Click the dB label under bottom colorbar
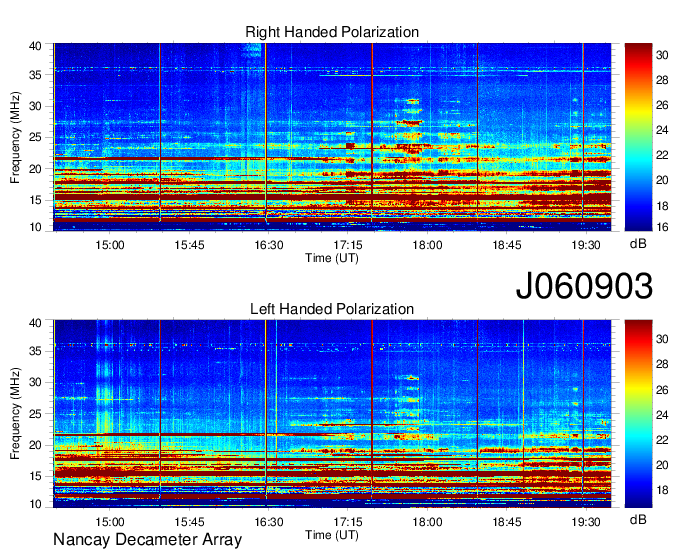The width and height of the screenshot is (680, 552). 638,519
